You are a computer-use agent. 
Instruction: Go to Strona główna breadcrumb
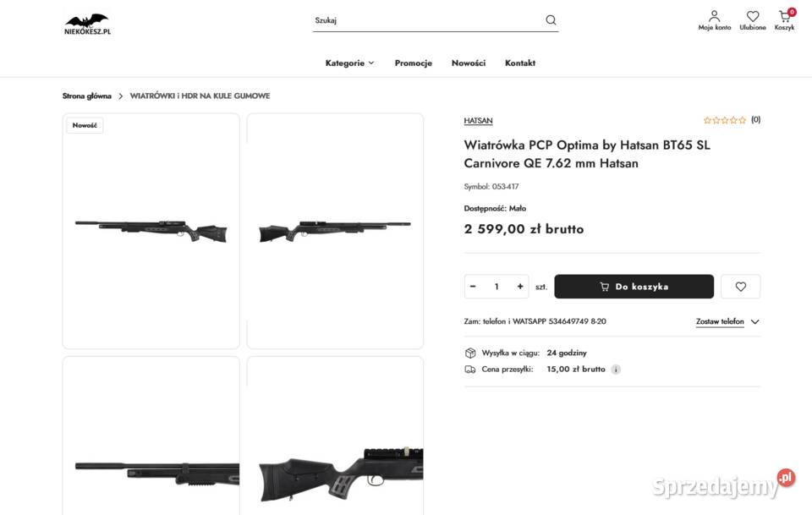coord(87,96)
